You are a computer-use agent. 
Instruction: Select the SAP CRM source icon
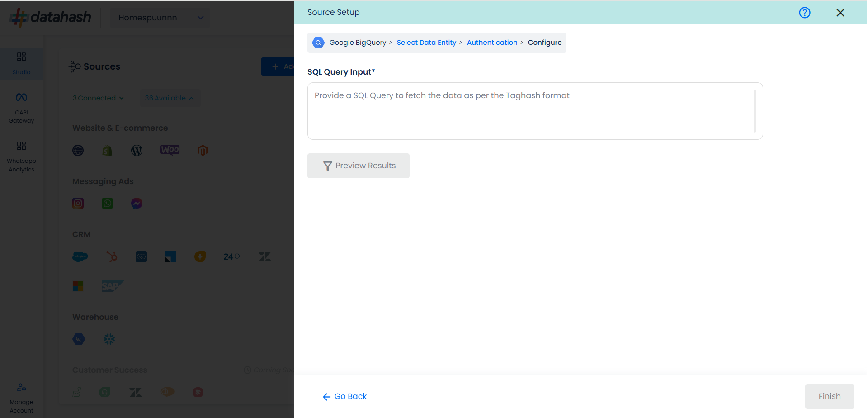[x=112, y=286]
